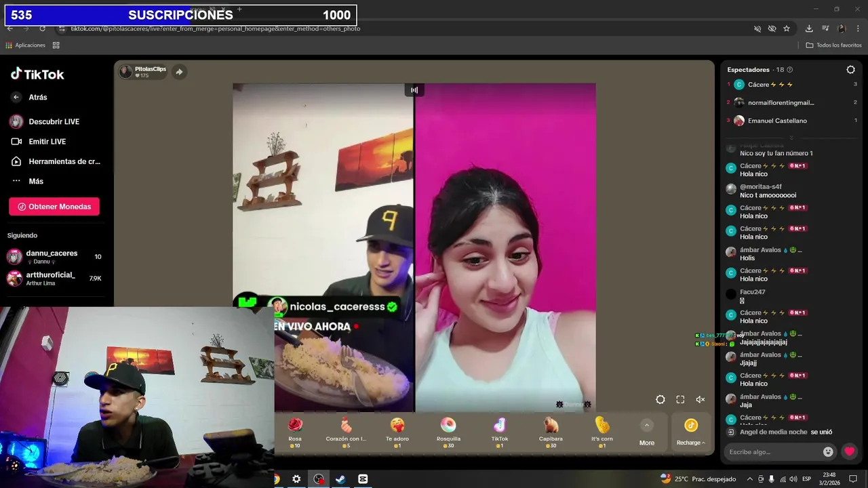Click the browser address bar URL
Viewport: 868px width, 488px height.
click(x=216, y=28)
